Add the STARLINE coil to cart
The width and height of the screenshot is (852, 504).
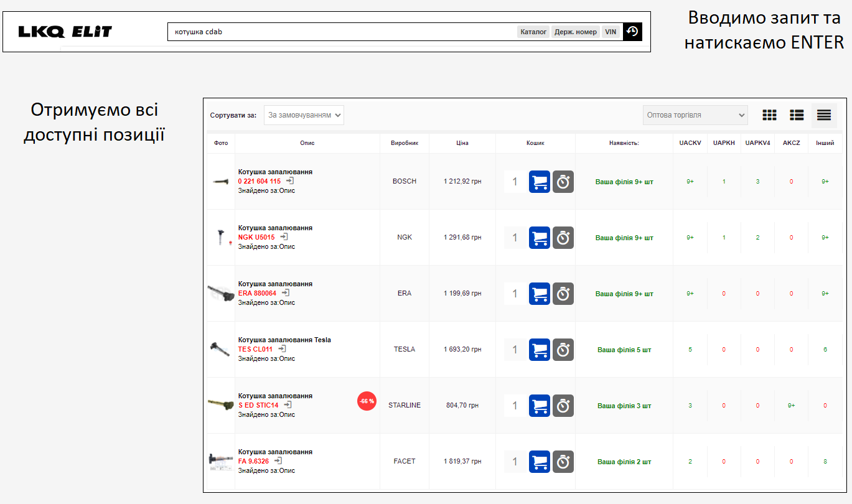pos(540,406)
